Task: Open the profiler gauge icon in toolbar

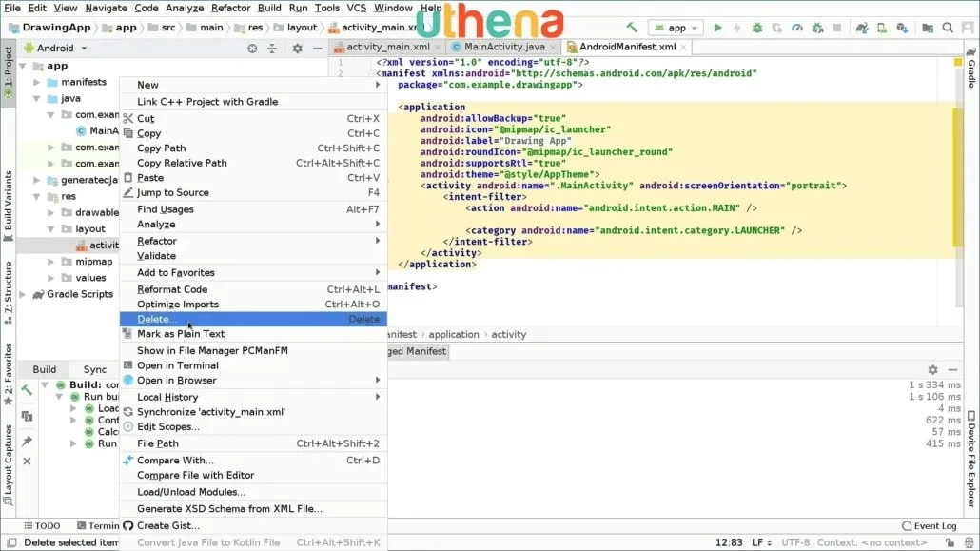Action: click(x=797, y=28)
